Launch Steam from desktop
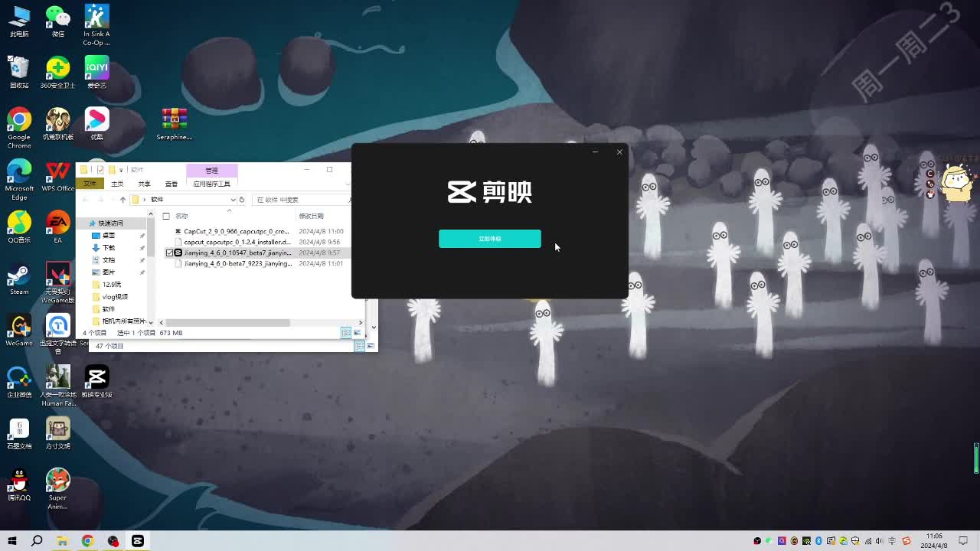Viewport: 980px width, 551px height. (x=19, y=279)
